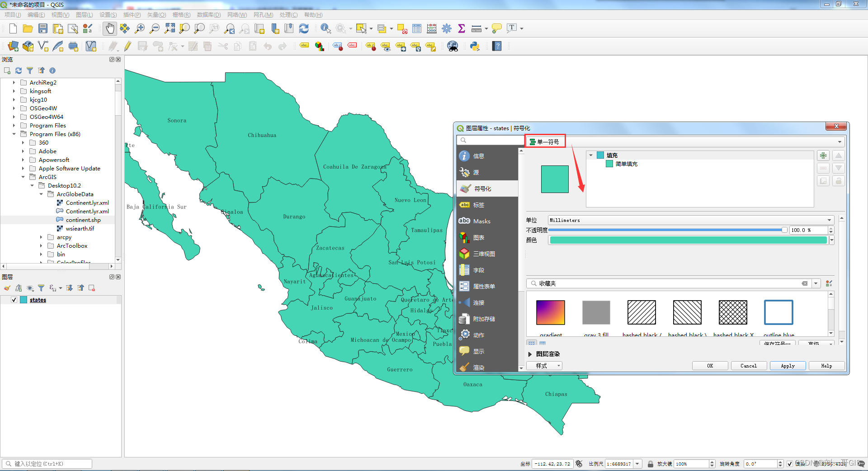Open the style manager icon beside favorites search
The image size is (868, 471).
tap(829, 283)
